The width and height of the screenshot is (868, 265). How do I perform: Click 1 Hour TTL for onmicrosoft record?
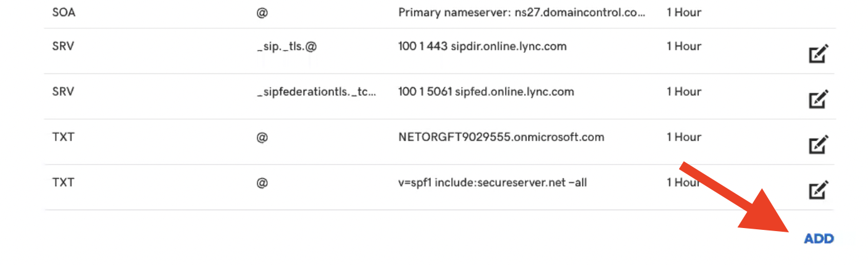click(684, 137)
